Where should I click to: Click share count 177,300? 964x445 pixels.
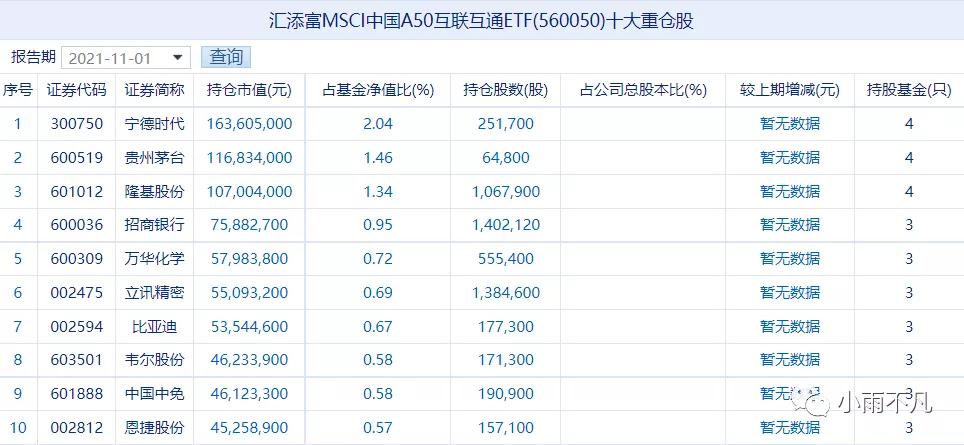[x=505, y=326]
